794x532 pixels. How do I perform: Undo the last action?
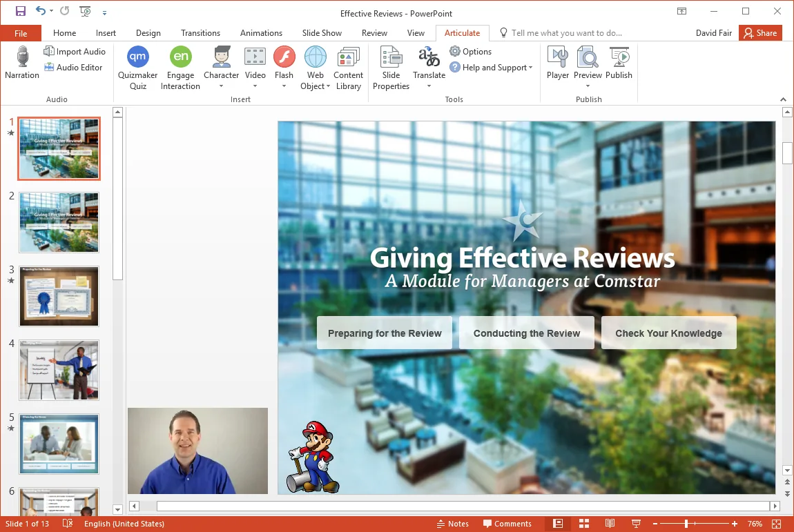pos(41,11)
